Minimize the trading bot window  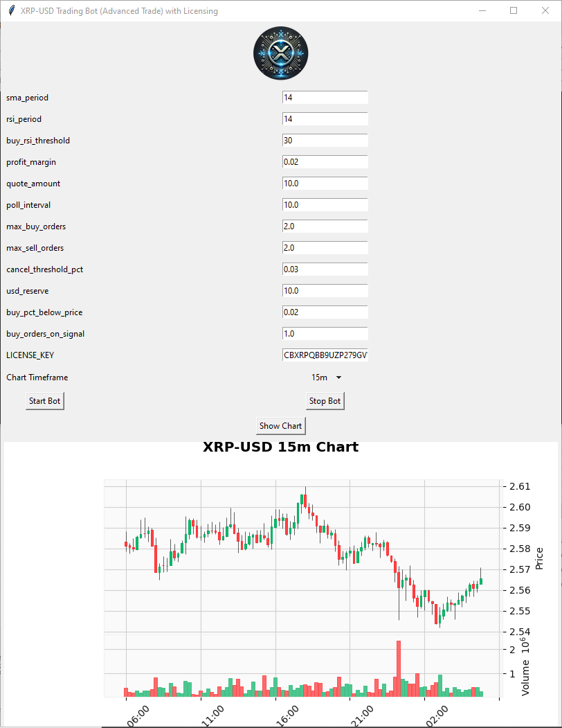[x=482, y=10]
